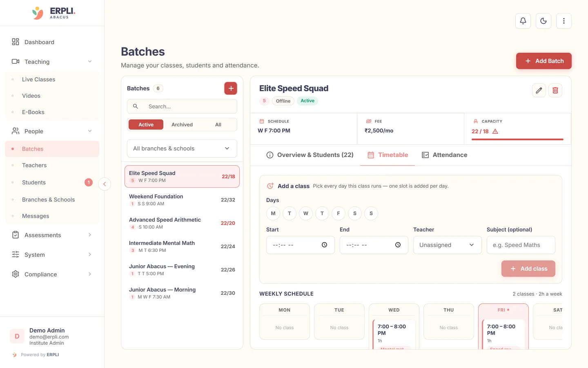The width and height of the screenshot is (588, 368).
Task: Toggle Thursday day chip
Action: tap(322, 213)
